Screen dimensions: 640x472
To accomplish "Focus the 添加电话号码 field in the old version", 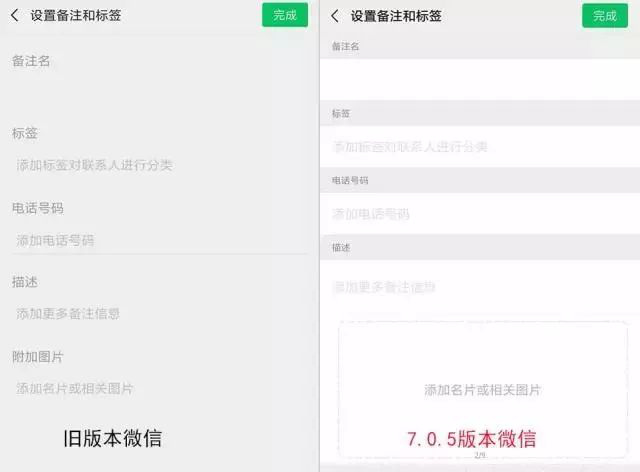I will point(56,241).
